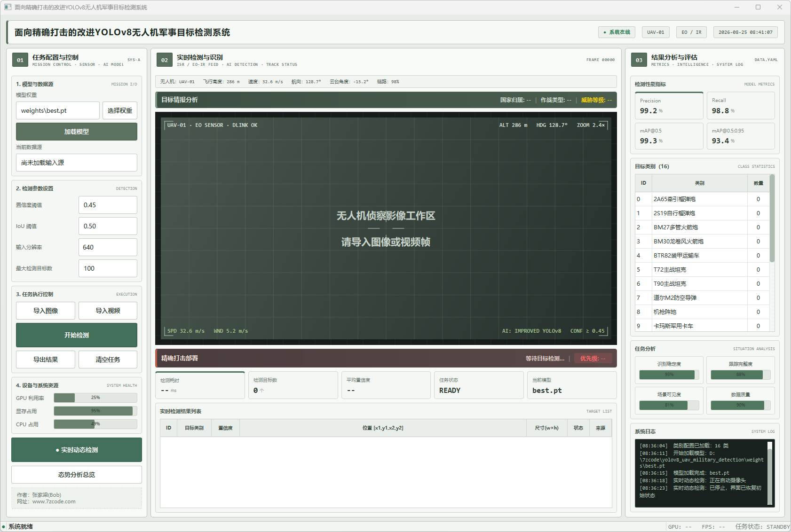Click the 导出结果 button
791x532 pixels.
point(46,360)
